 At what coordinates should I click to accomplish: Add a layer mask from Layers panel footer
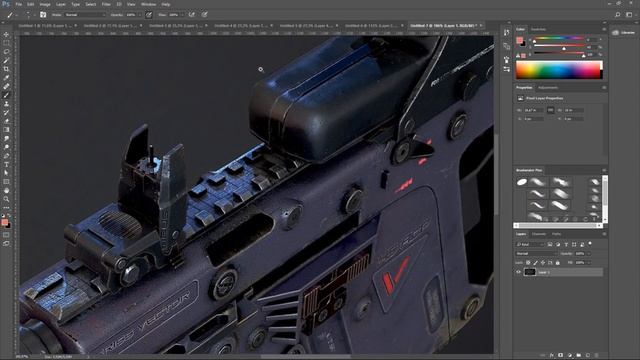tap(561, 356)
